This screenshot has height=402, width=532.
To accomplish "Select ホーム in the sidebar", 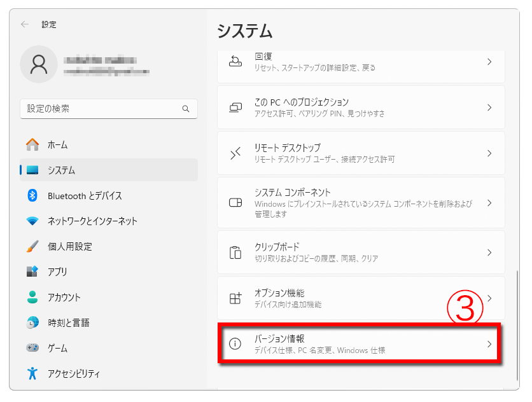I will pyautogui.click(x=57, y=145).
